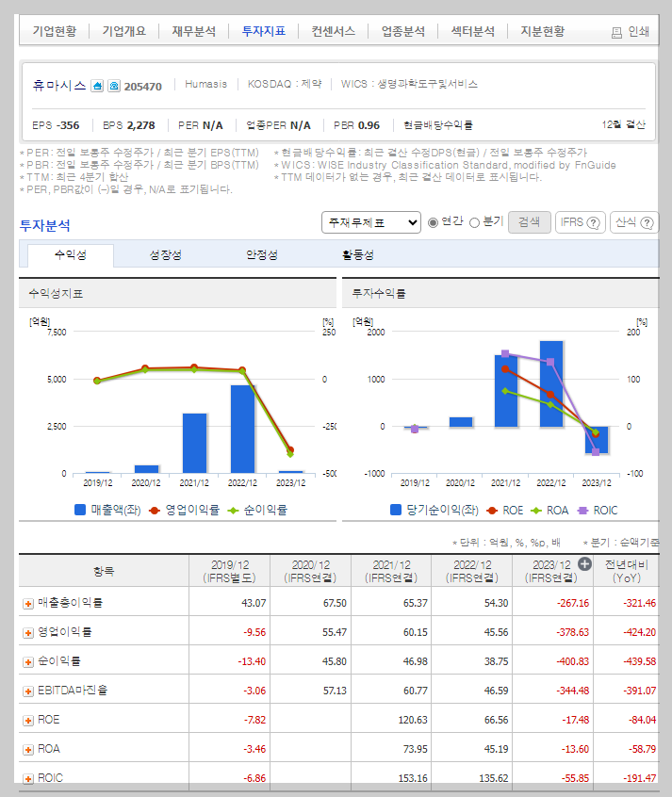Image resolution: width=672 pixels, height=797 pixels.
Task: Switch to the 수익성 tab
Action: pyautogui.click(x=70, y=254)
